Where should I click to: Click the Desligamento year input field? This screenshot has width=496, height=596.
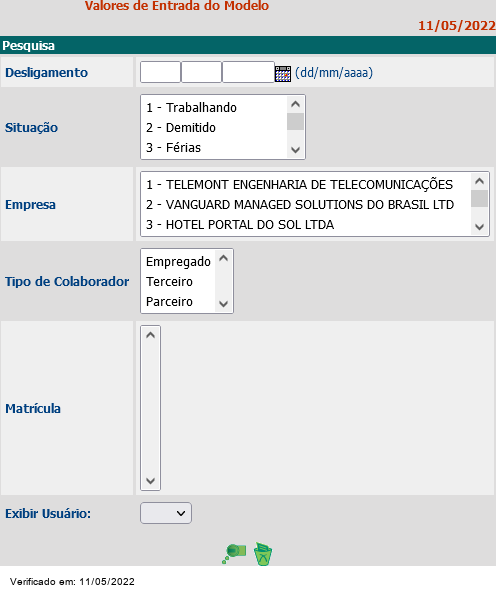(x=248, y=72)
